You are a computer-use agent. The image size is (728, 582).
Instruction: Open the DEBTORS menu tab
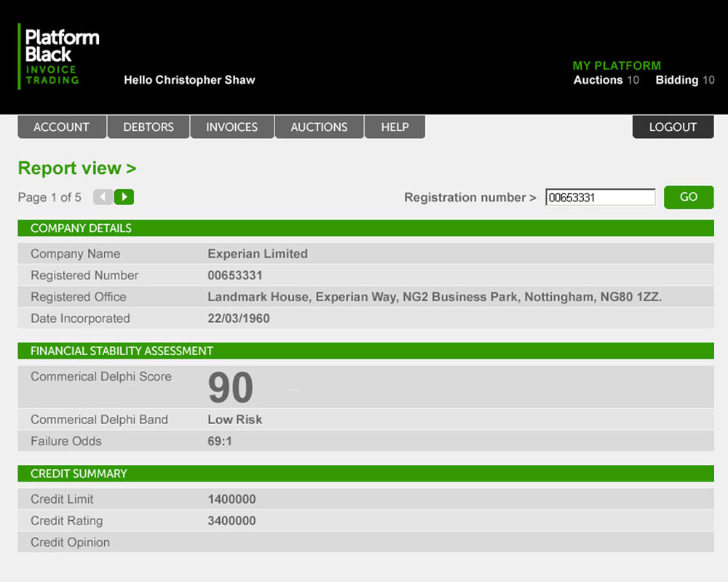pos(149,127)
